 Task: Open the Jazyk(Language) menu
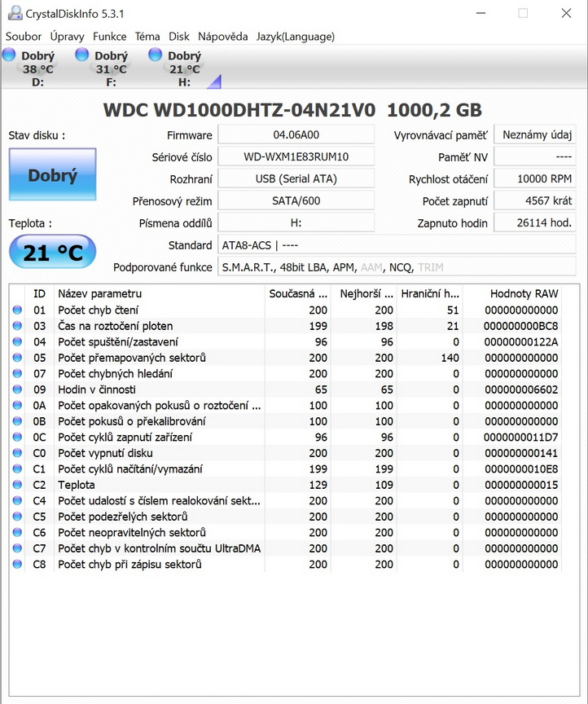pos(295,37)
